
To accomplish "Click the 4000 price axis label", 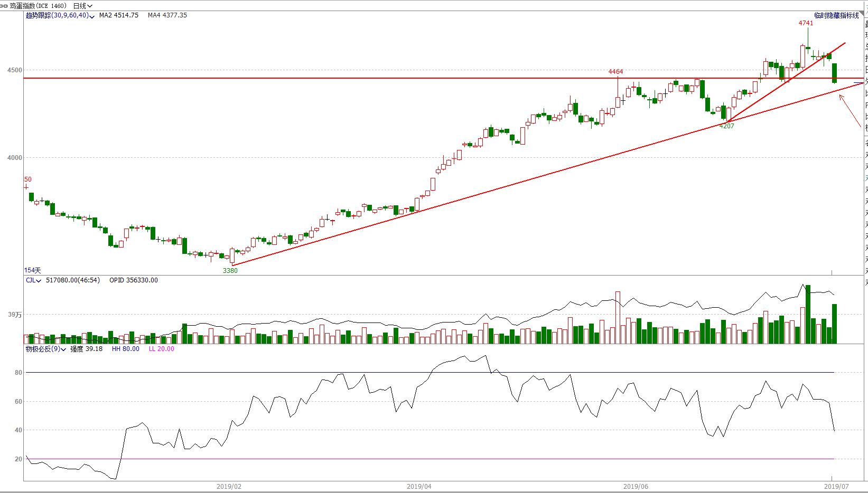I will tap(15, 158).
